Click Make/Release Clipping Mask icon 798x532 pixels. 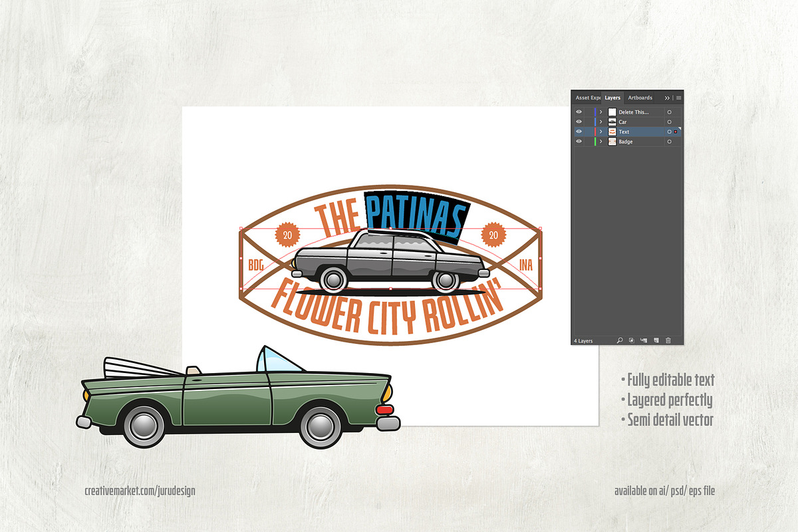[632, 340]
